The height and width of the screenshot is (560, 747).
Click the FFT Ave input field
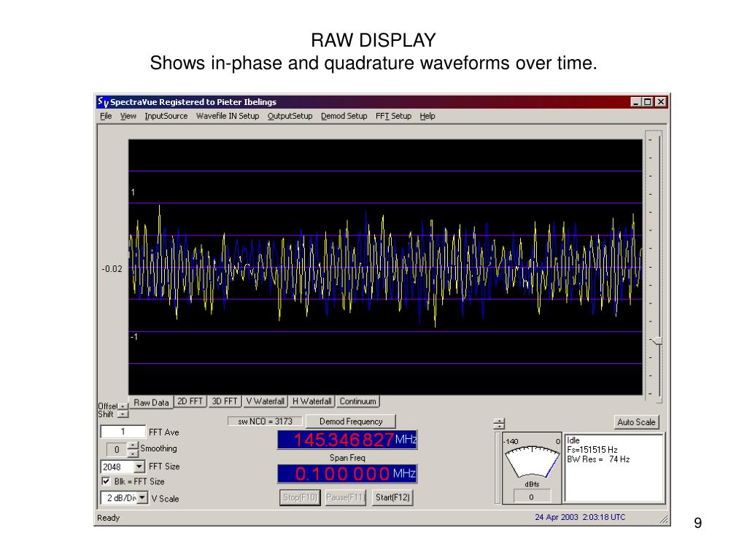pos(122,432)
